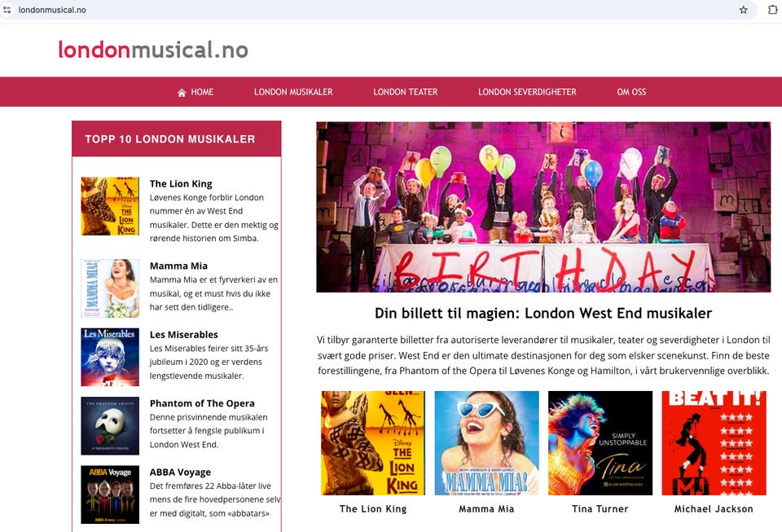Click the londonmusical.no site logo
Viewport: 782px width, 532px height.
[x=153, y=50]
